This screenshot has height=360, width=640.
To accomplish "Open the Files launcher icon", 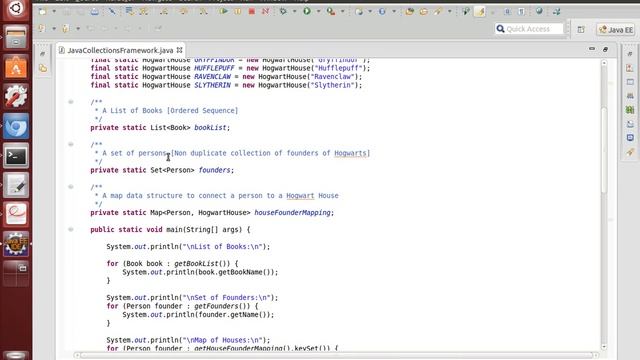I will click(x=16, y=38).
